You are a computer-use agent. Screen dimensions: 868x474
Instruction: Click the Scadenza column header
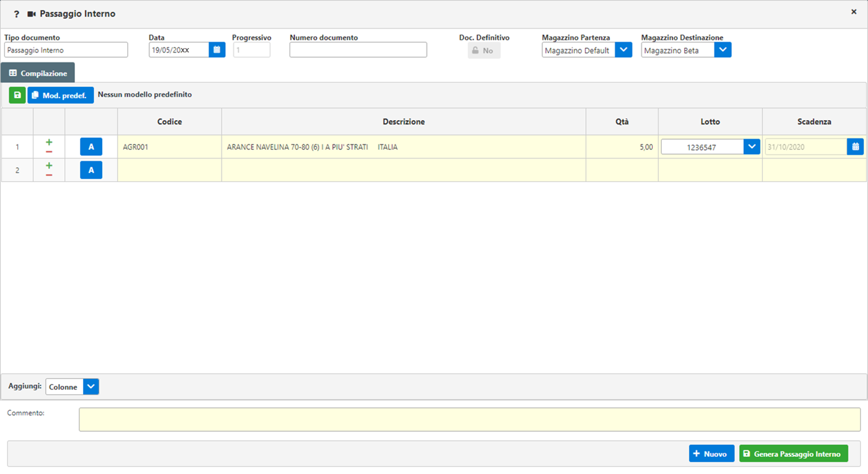tap(814, 121)
